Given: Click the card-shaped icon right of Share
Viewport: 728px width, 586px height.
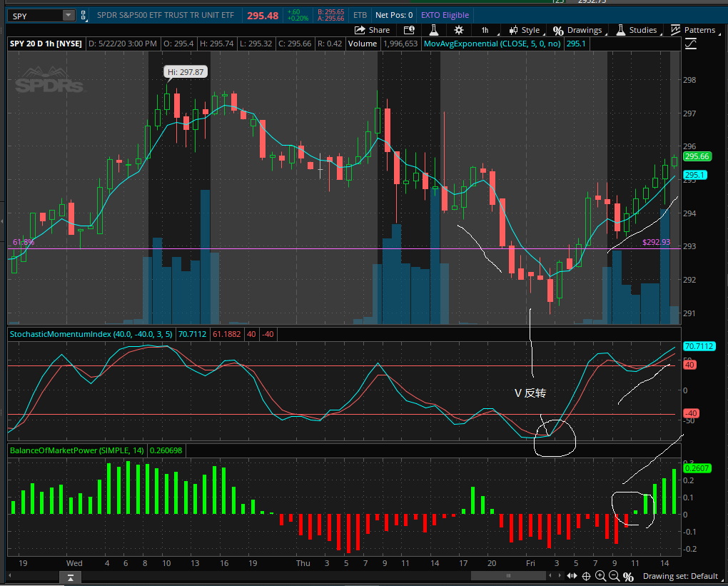Looking at the screenshot, I should pos(409,30).
